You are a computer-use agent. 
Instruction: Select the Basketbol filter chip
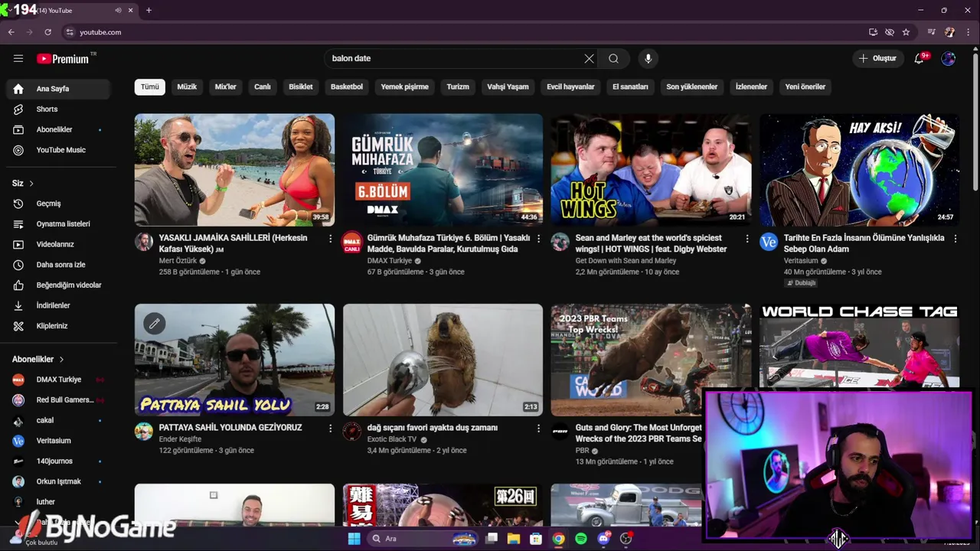tap(347, 86)
